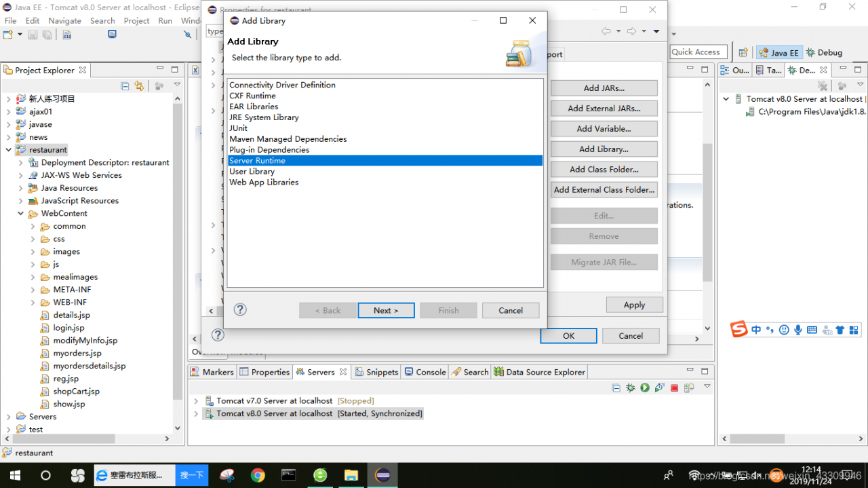The image size is (868, 488).
Task: Click collapse icon in Servers view toolbar
Action: [616, 388]
